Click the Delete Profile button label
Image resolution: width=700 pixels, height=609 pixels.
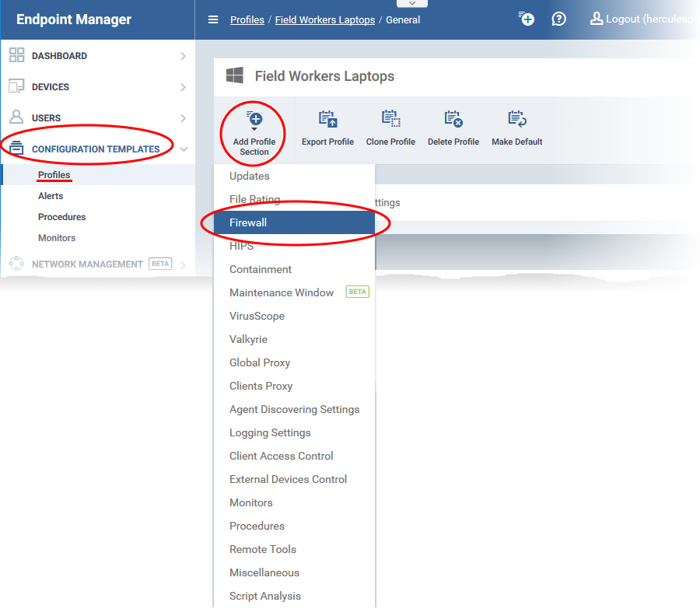pos(453,142)
